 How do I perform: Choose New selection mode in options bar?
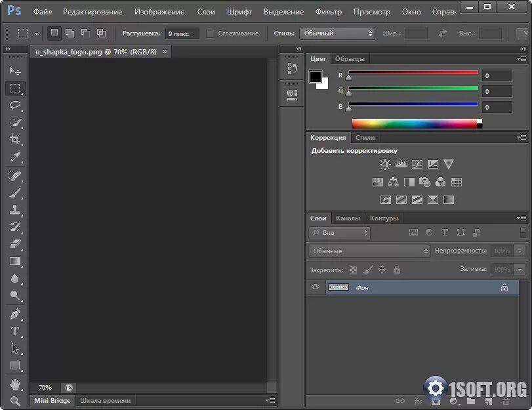[54, 33]
